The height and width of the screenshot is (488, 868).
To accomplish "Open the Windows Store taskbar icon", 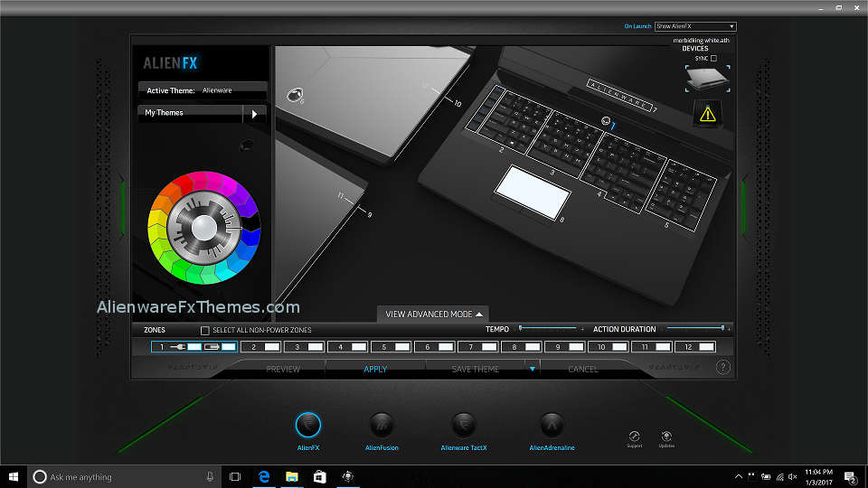I will pyautogui.click(x=319, y=476).
